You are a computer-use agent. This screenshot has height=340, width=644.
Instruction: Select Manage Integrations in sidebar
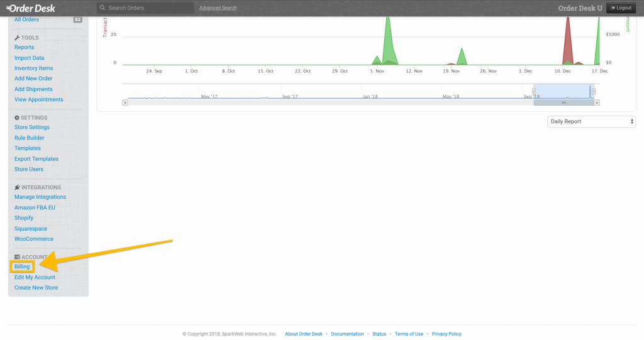[40, 197]
